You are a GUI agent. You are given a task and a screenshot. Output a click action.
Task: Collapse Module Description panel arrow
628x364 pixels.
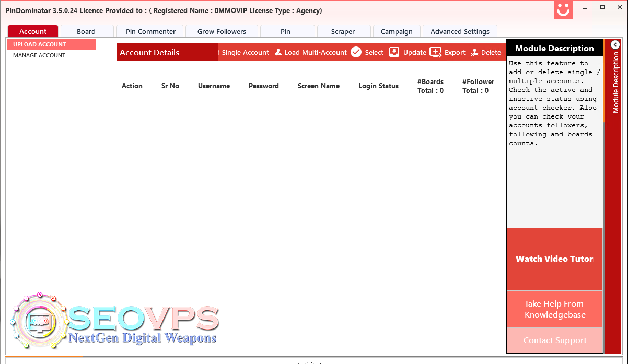(615, 45)
